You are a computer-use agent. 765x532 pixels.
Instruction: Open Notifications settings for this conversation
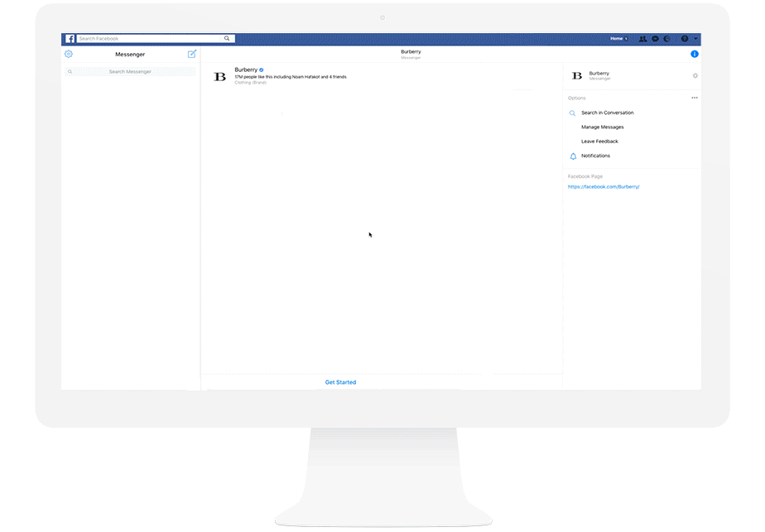click(595, 156)
